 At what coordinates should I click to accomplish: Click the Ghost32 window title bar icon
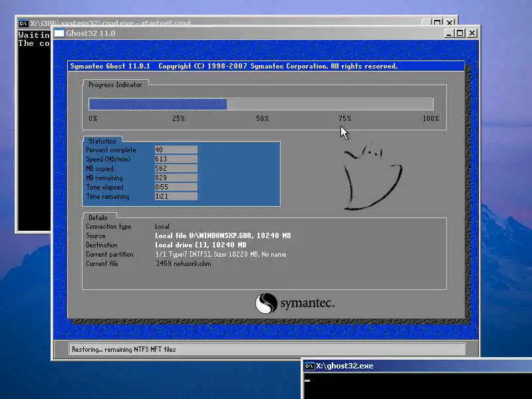pos(59,33)
